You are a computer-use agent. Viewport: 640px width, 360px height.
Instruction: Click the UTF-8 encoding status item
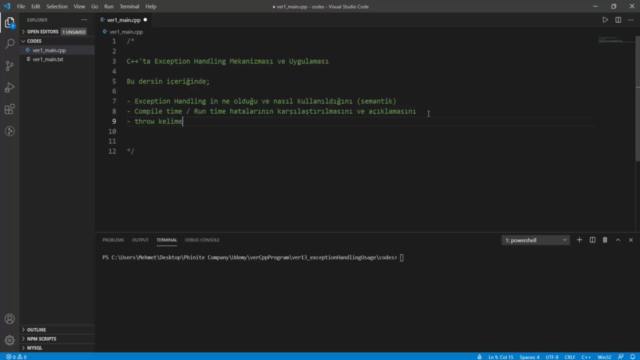(552, 357)
